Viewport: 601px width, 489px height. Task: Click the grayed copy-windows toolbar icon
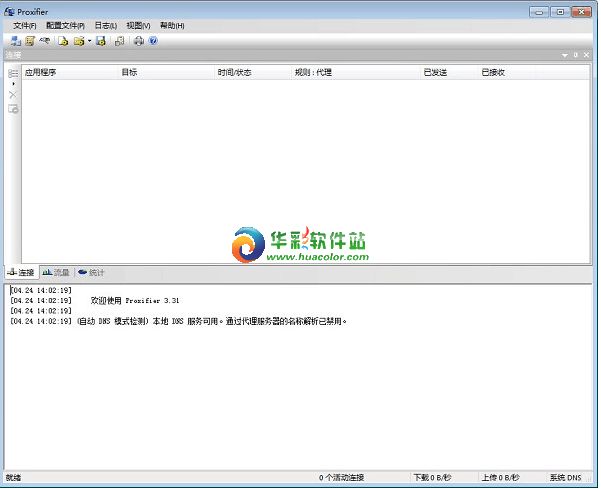click(x=120, y=41)
